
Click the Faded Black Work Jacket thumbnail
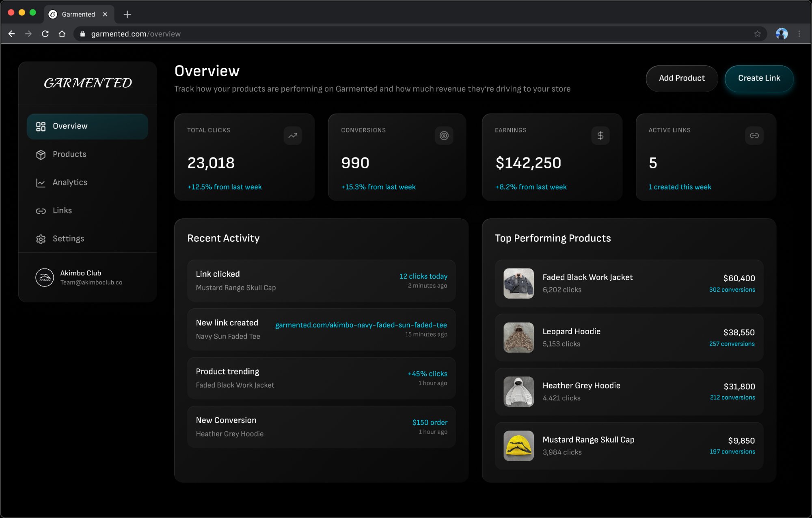pyautogui.click(x=518, y=284)
